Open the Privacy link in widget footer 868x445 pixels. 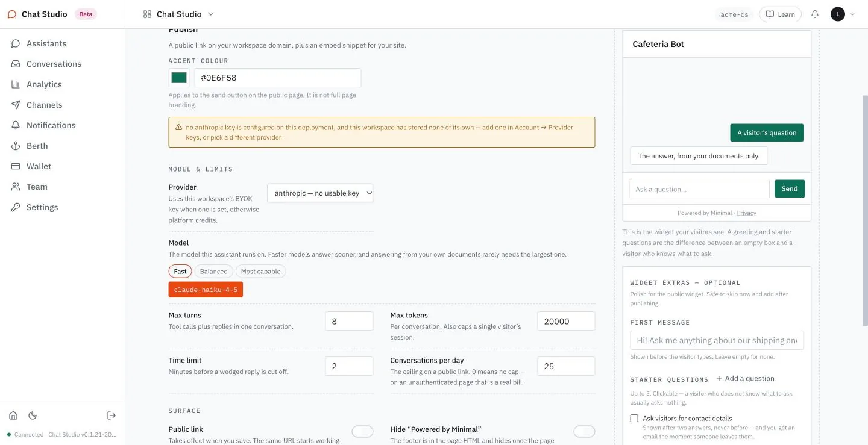pyautogui.click(x=747, y=213)
